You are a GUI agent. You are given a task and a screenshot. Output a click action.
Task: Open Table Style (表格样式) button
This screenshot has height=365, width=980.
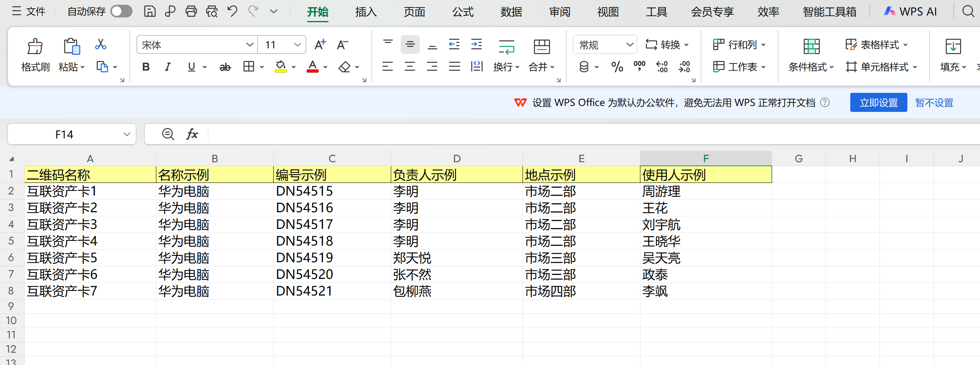876,44
